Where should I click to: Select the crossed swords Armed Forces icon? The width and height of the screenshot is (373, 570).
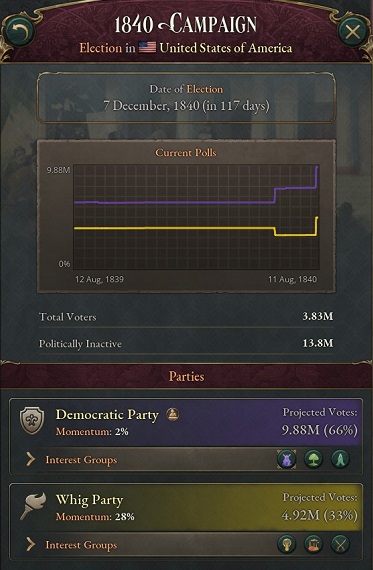[340, 545]
